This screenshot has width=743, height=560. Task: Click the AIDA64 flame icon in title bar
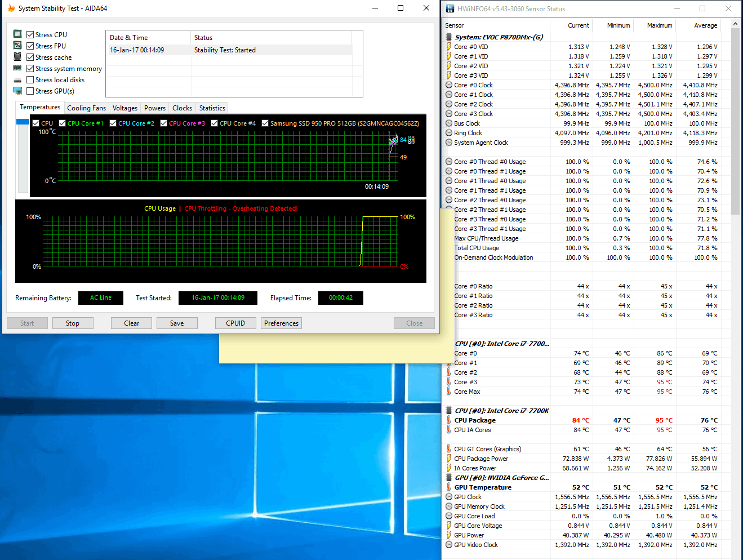pyautogui.click(x=11, y=8)
